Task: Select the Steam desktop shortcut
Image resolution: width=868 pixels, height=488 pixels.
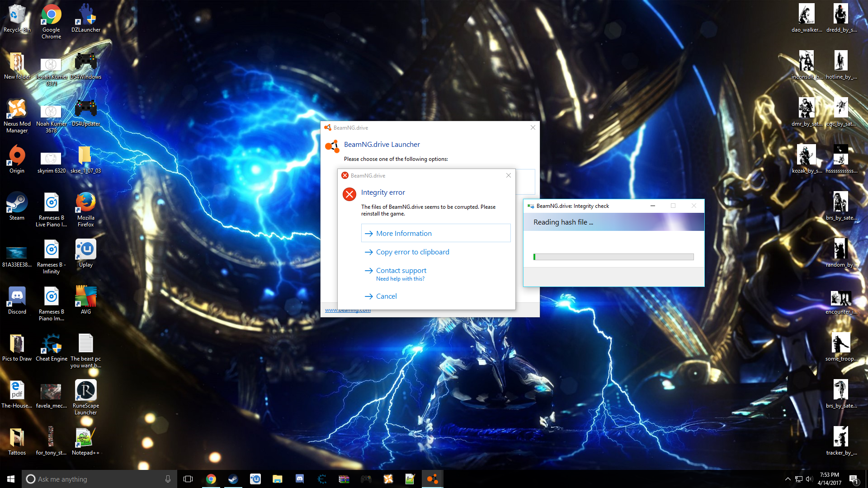Action: [x=17, y=206]
